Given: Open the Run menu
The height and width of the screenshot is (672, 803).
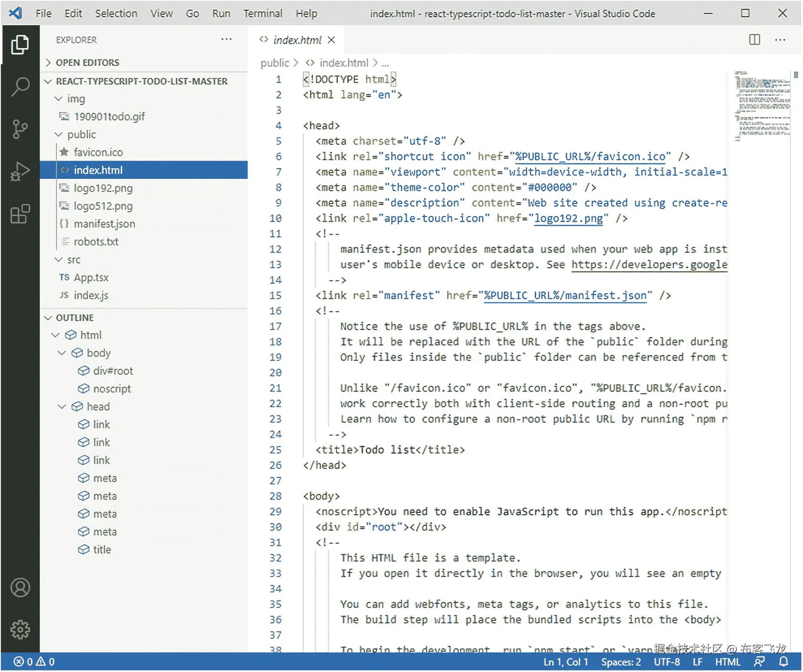Looking at the screenshot, I should pos(221,14).
